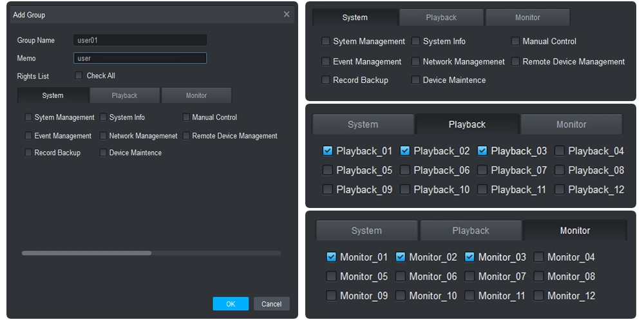Viewport: 644px width, 322px height.
Task: Click the Cancel button
Action: click(x=271, y=304)
